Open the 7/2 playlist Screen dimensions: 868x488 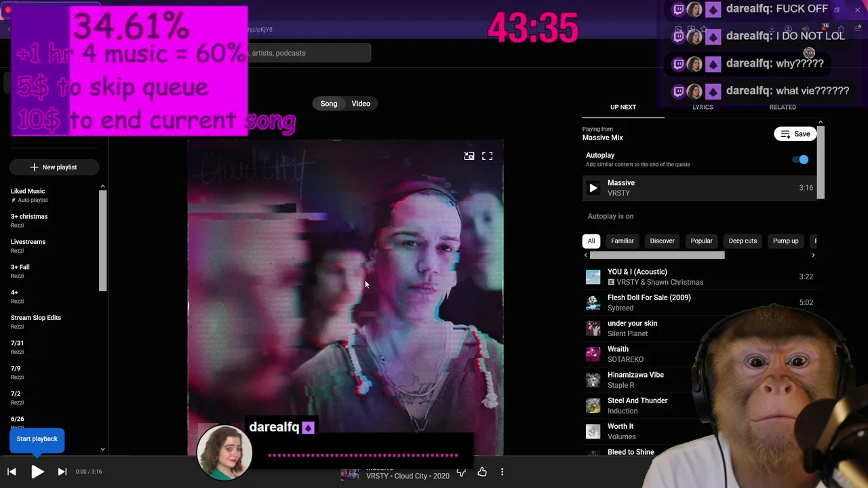click(15, 394)
